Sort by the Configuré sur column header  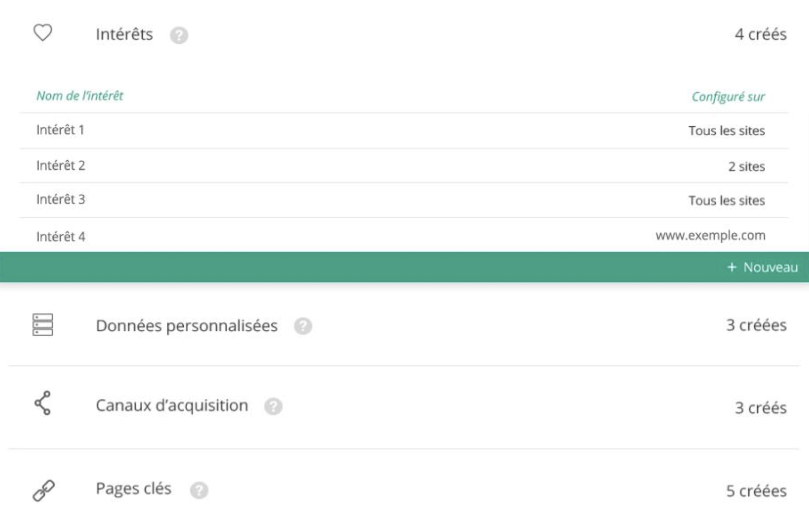click(728, 97)
